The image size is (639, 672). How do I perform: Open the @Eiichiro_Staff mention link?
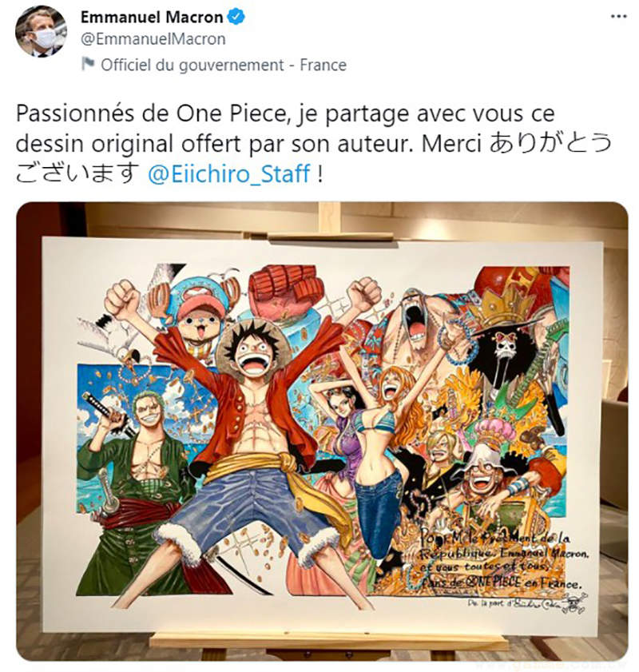(x=228, y=174)
